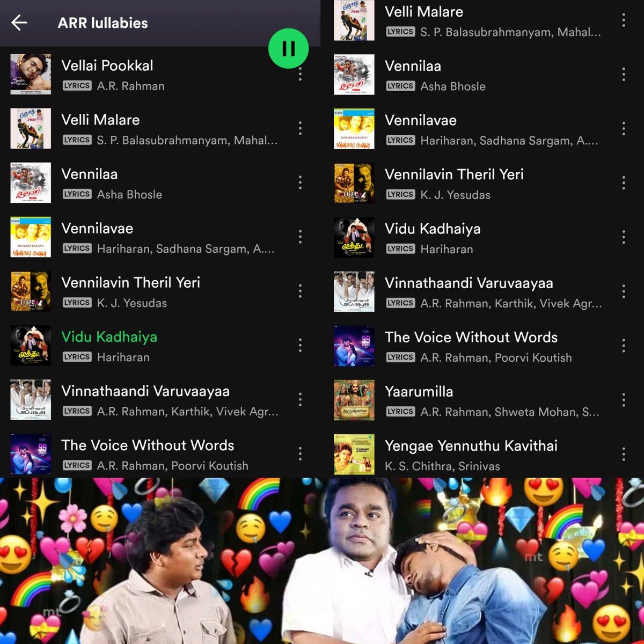The height and width of the screenshot is (644, 644).
Task: Select the white Vidu Kadhaiya title
Action: [433, 229]
